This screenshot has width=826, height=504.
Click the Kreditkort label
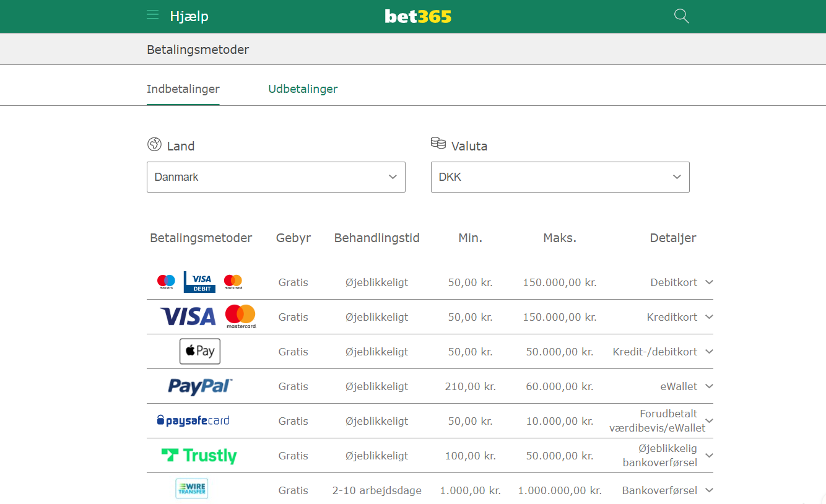[x=672, y=317]
